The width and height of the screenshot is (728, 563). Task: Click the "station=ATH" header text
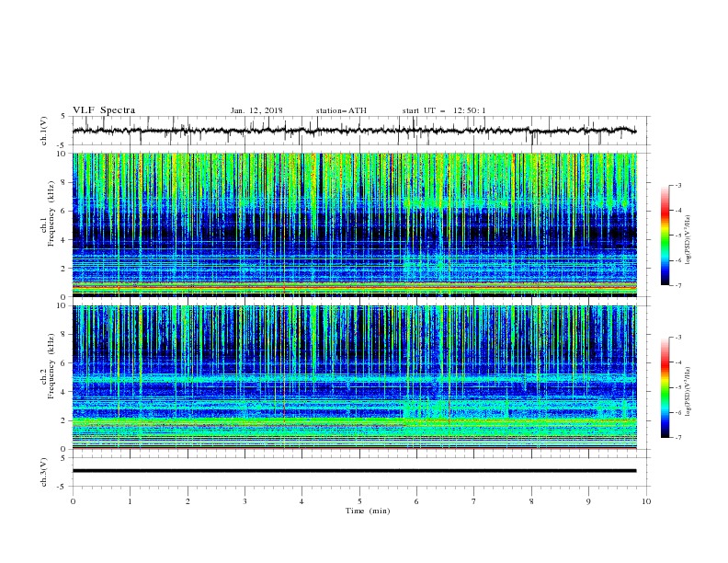(x=341, y=110)
